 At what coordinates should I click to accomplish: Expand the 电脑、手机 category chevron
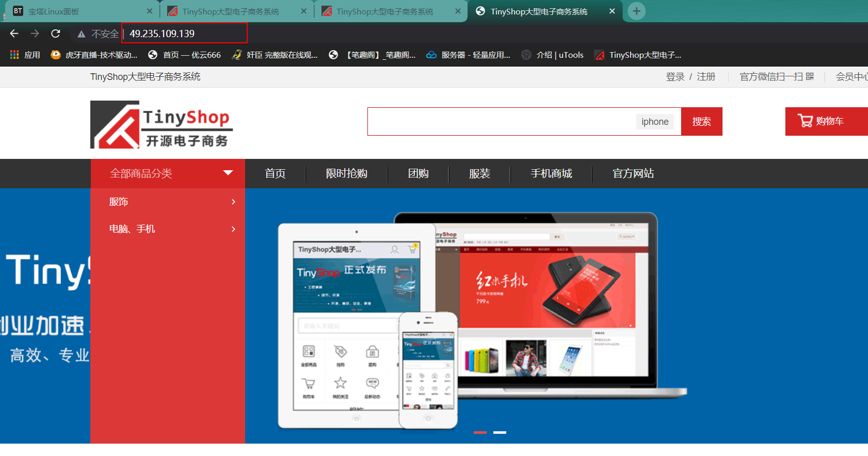[234, 229]
